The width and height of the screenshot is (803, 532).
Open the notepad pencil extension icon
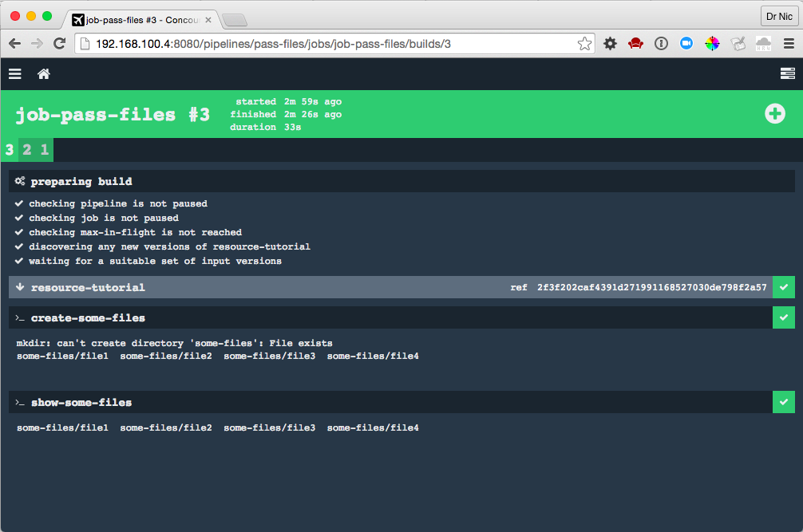tap(738, 44)
